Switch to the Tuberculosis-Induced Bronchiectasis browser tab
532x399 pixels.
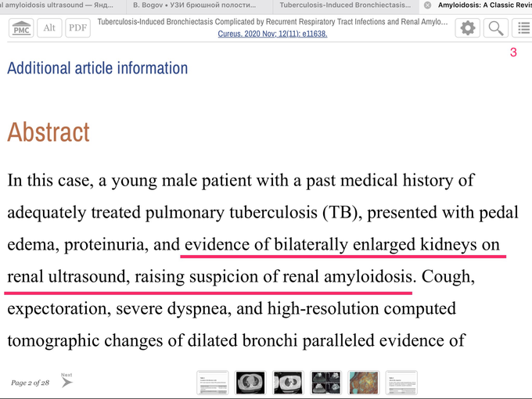(x=345, y=5)
